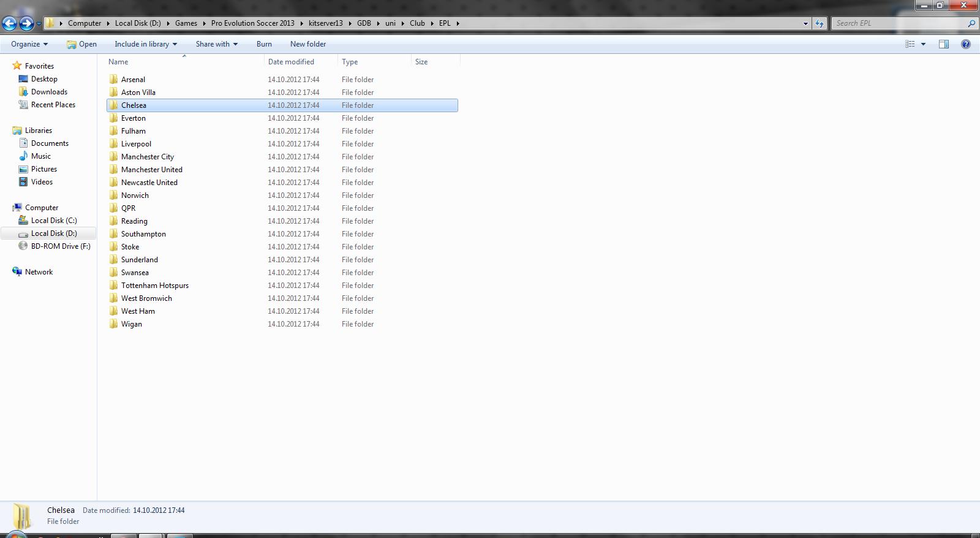Select the Swansea folder
The height and width of the screenshot is (538, 980).
point(282,273)
